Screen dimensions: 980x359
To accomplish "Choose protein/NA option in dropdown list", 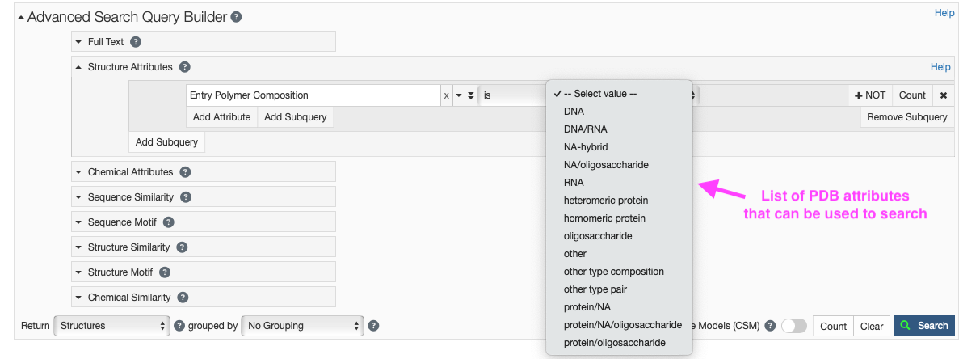I will [x=587, y=307].
